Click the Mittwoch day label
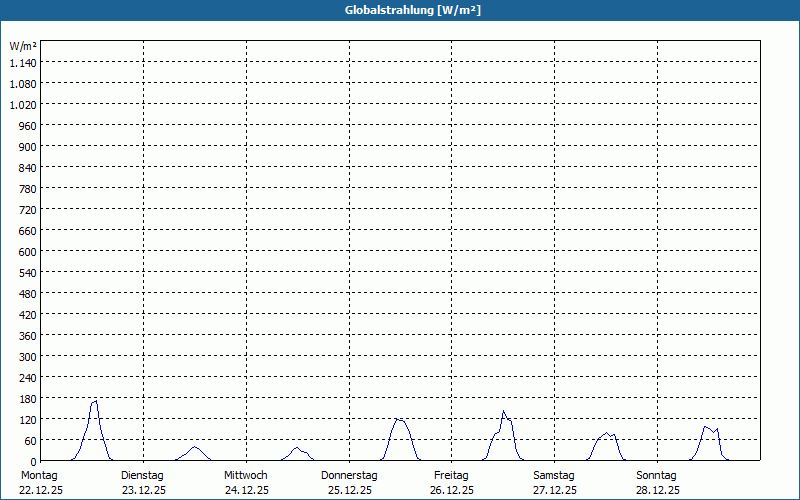The image size is (800, 500). [245, 476]
